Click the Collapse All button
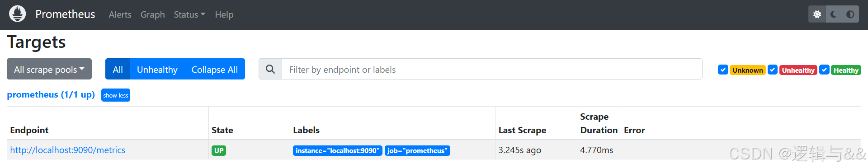This screenshot has width=868, height=168. (214, 69)
